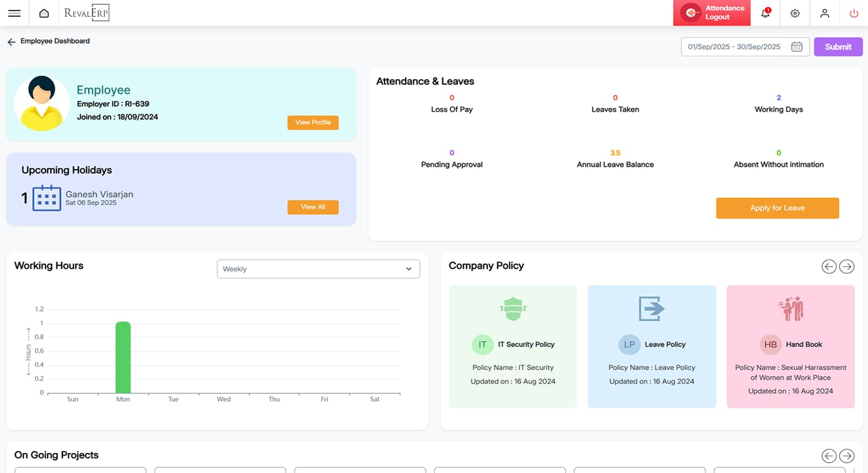This screenshot has width=868, height=473.
Task: Click the Loss Of Pay label
Action: (x=452, y=109)
